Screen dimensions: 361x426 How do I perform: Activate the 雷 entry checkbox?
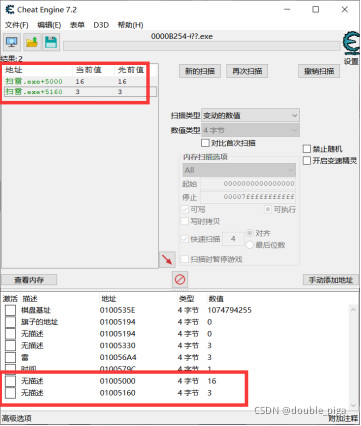click(10, 357)
